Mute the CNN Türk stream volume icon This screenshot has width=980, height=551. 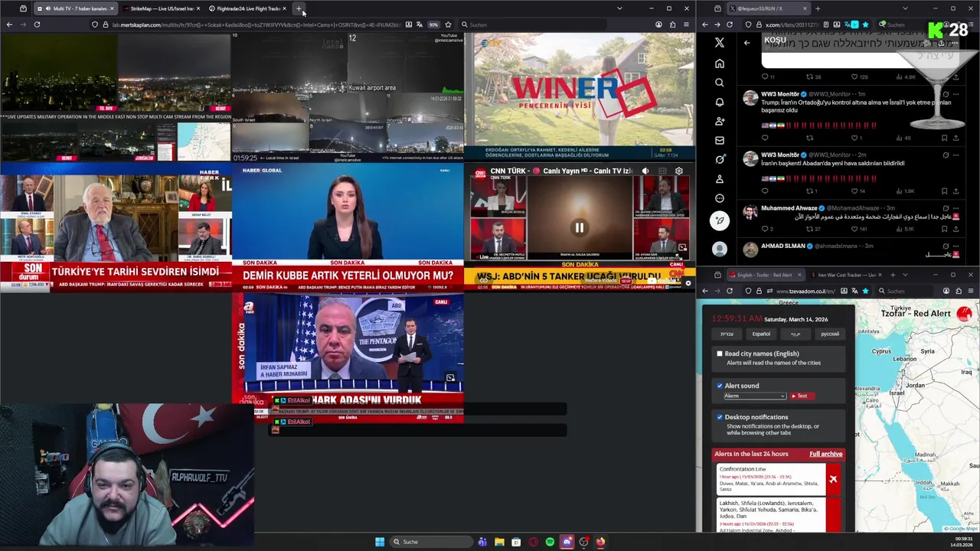pyautogui.click(x=645, y=171)
